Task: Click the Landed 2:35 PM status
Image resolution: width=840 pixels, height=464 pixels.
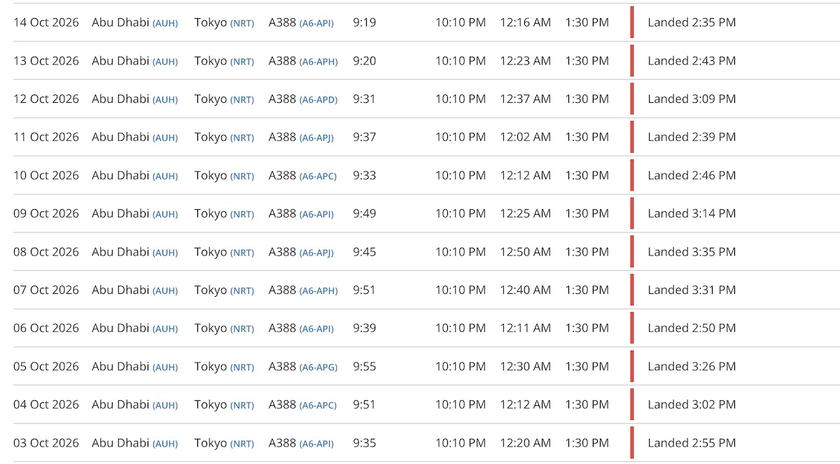Action: pyautogui.click(x=692, y=23)
